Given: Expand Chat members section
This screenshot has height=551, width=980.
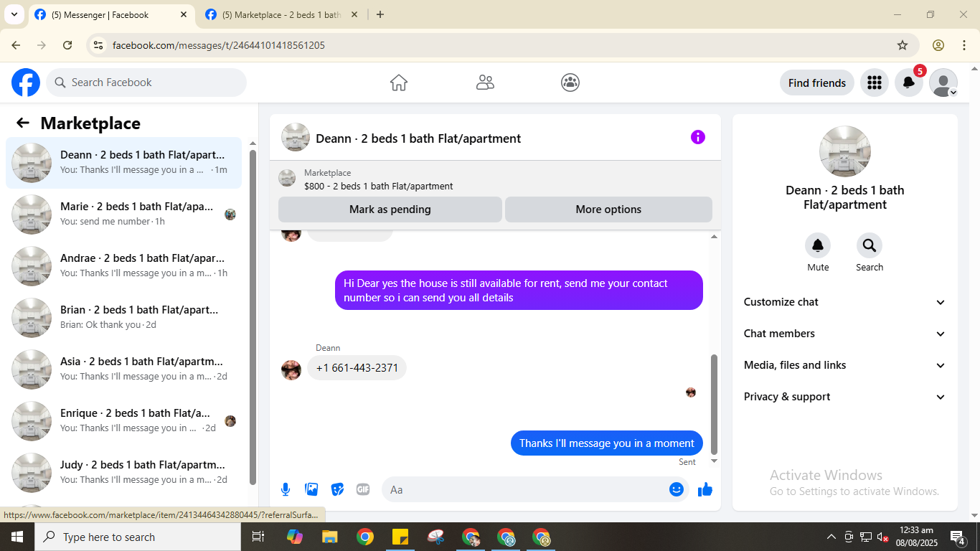Looking at the screenshot, I should (x=845, y=334).
